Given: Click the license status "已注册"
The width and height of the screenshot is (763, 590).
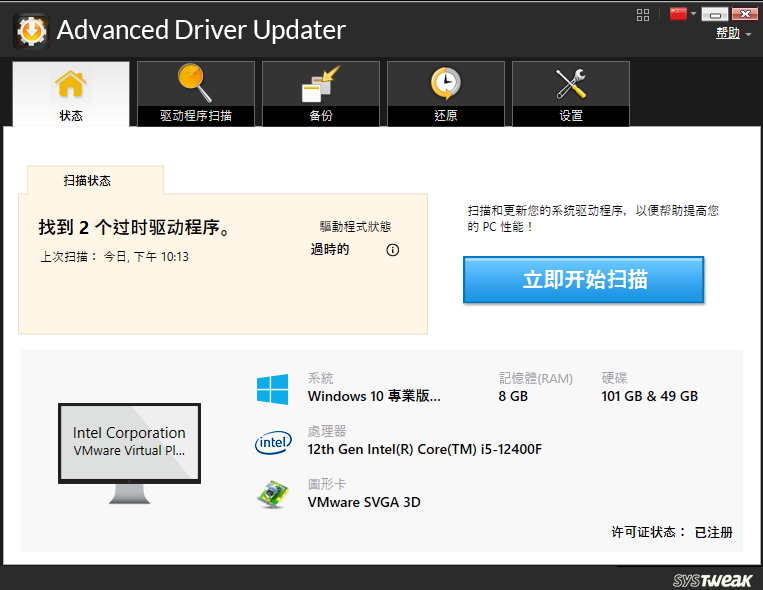Looking at the screenshot, I should pos(713,532).
